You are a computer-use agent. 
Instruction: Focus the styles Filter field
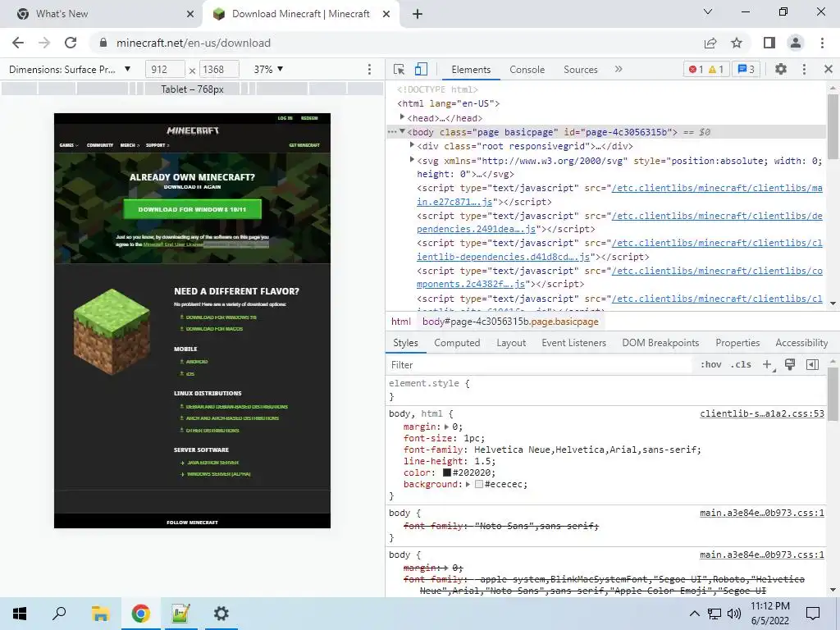[540, 365]
